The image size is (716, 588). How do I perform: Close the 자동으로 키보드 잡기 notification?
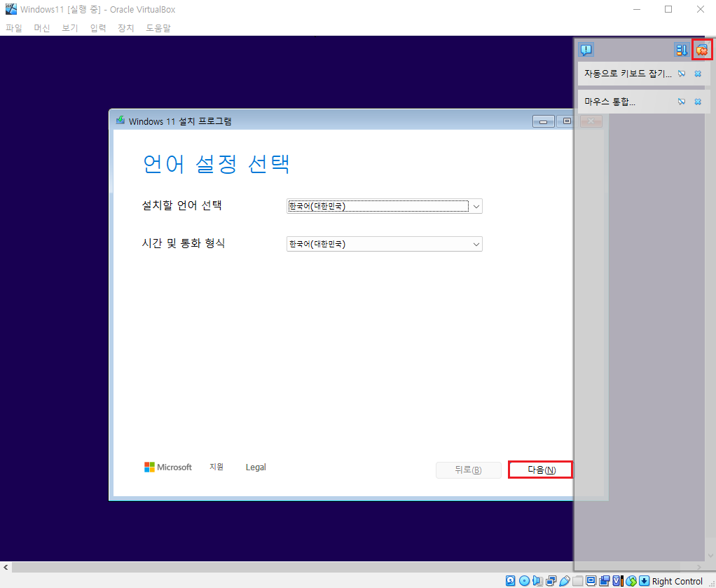click(x=698, y=74)
